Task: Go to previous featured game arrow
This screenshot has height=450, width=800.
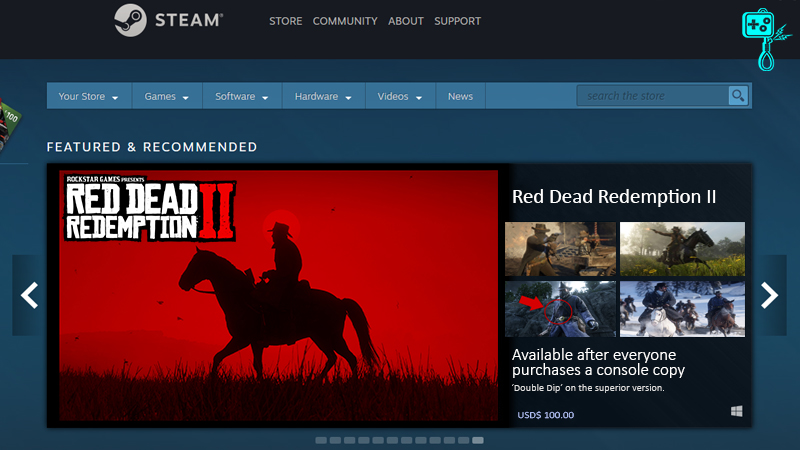Action: (x=29, y=295)
